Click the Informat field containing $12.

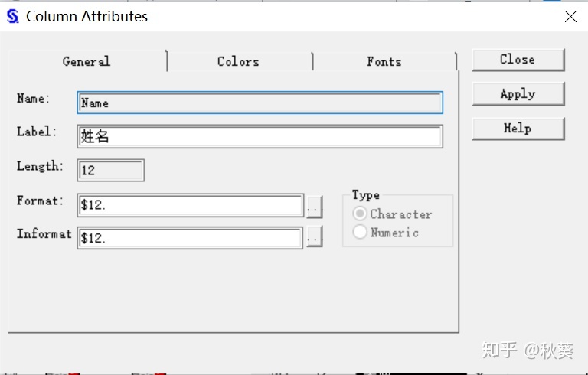(190, 238)
